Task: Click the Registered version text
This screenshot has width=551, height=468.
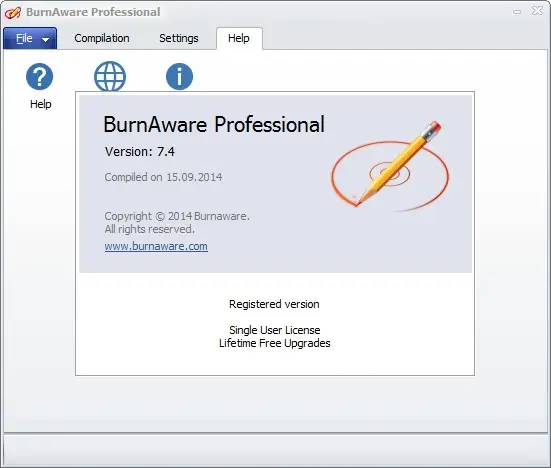Action: tap(274, 304)
